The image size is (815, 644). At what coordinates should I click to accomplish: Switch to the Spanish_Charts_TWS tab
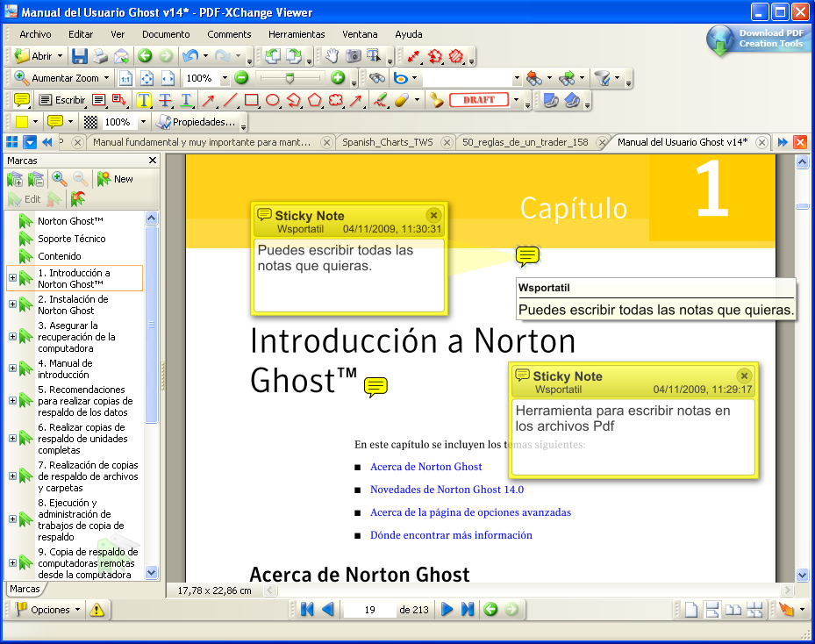click(x=388, y=142)
